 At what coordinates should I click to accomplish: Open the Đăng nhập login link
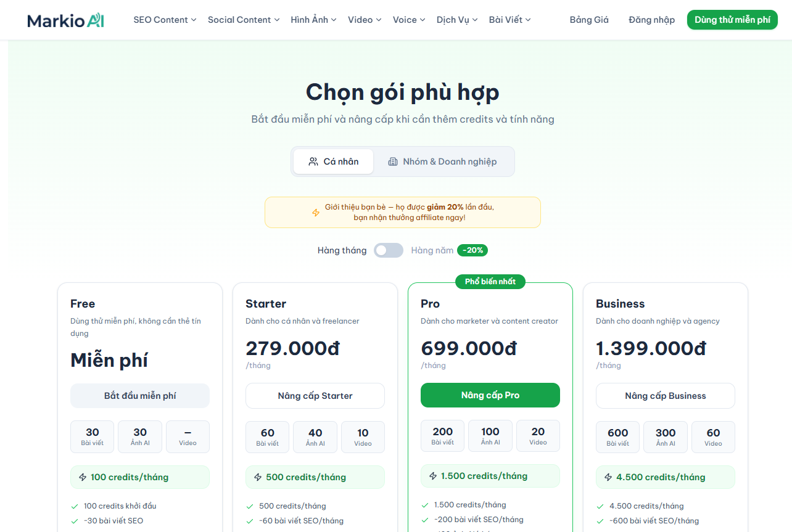pyautogui.click(x=652, y=20)
